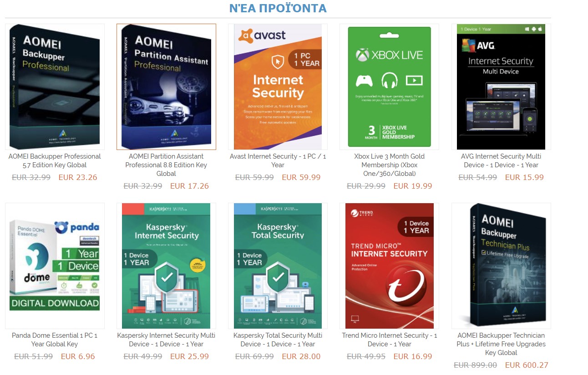Open Xbox Live 3 Month Gold Membership link
Image resolution: width=588 pixels, height=375 pixels.
click(389, 165)
